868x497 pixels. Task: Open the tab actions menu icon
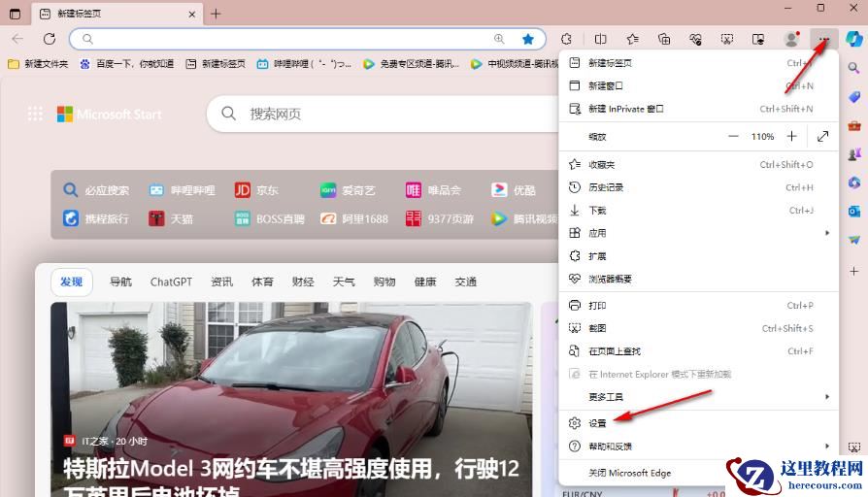tap(15, 14)
